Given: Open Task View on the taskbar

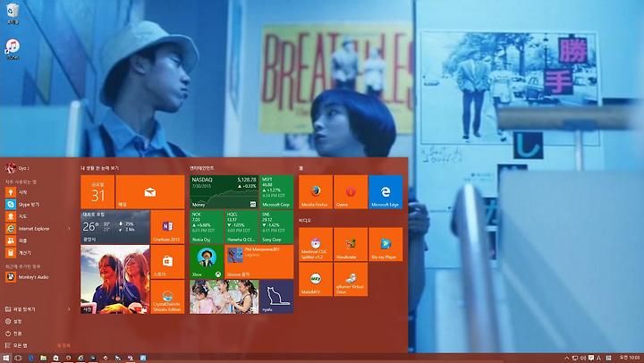Looking at the screenshot, I should (x=18, y=358).
